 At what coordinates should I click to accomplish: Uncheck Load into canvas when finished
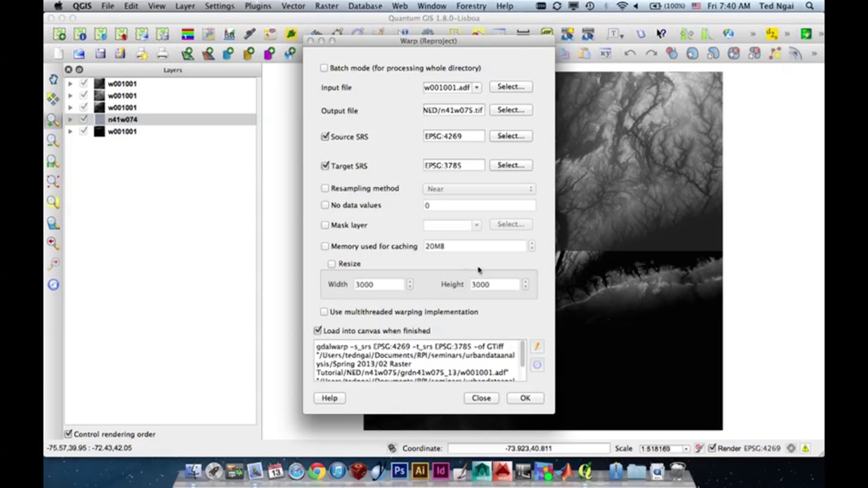tap(318, 330)
